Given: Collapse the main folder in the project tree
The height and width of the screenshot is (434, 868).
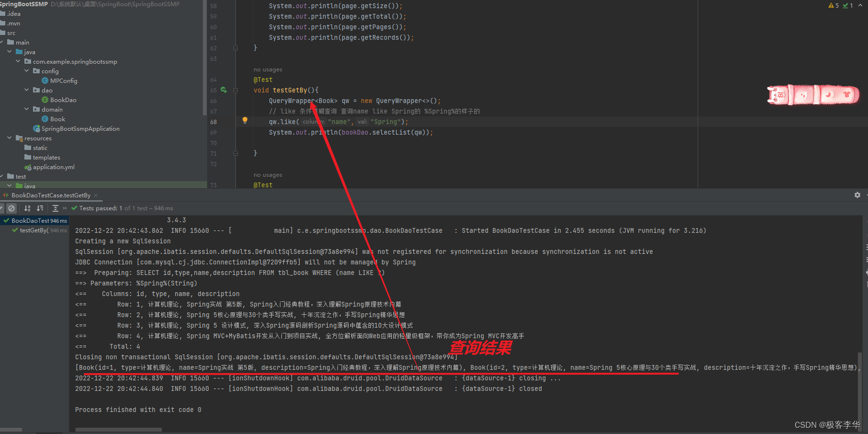Looking at the screenshot, I should click(x=1, y=43).
